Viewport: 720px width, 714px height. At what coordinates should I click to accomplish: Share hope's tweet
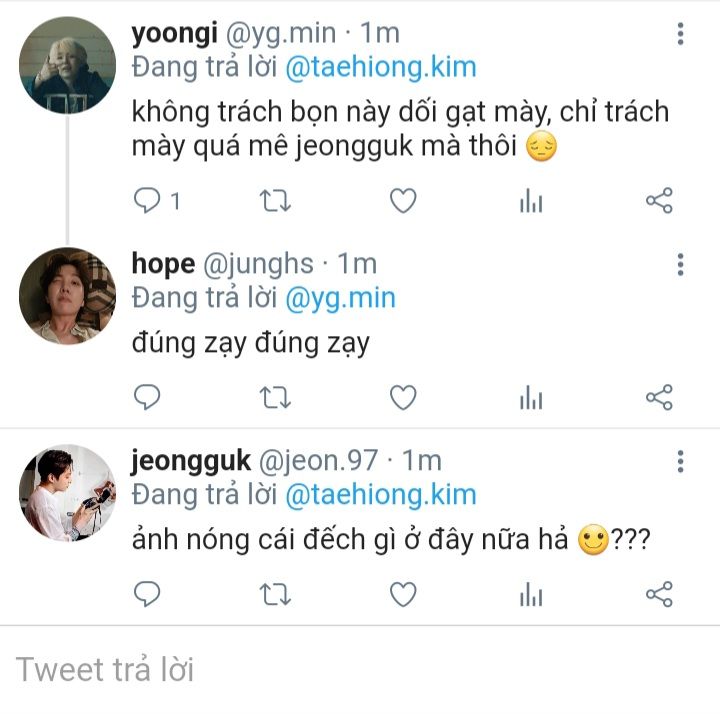[659, 398]
